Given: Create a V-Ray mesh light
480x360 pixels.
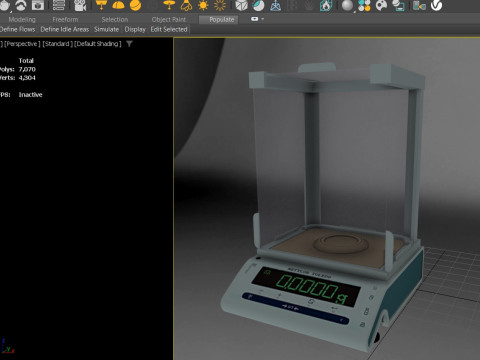Looking at the screenshot, I should coord(169,5).
